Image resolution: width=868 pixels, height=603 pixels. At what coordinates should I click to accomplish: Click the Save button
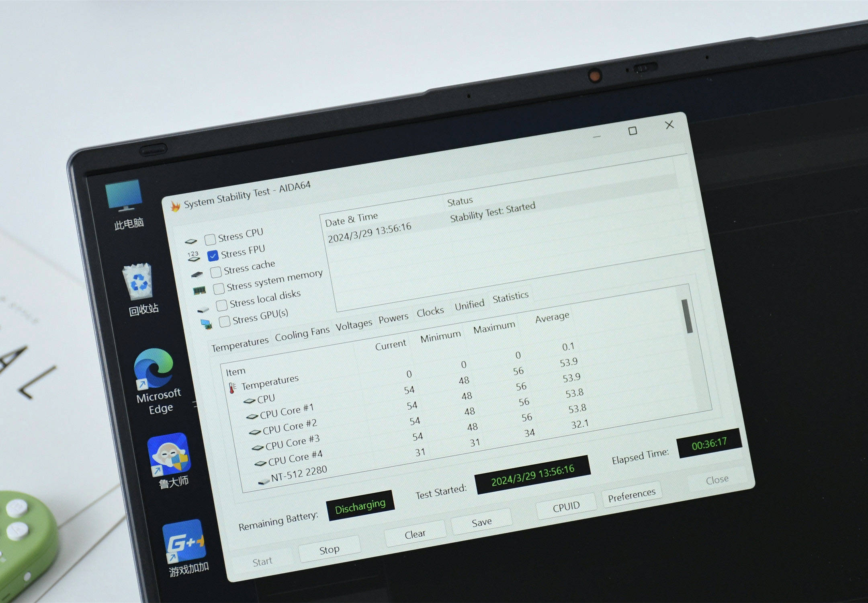481,522
